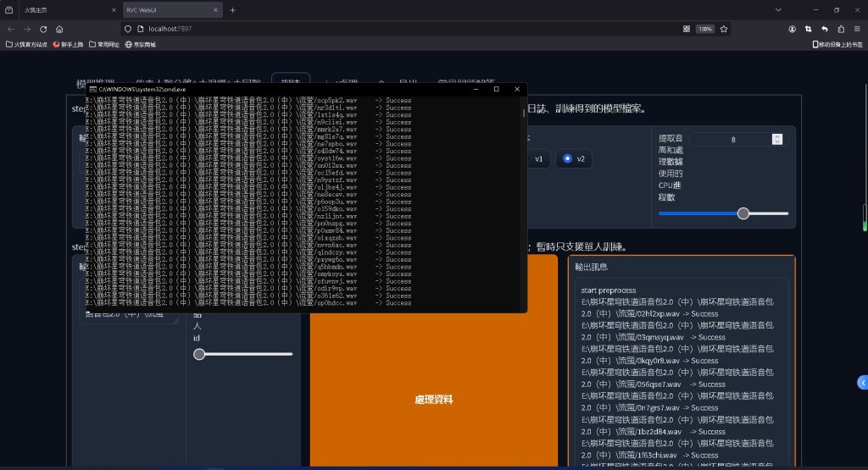The height and width of the screenshot is (470, 868).
Task: Close the RVC WebUI tab
Action: 215,10
